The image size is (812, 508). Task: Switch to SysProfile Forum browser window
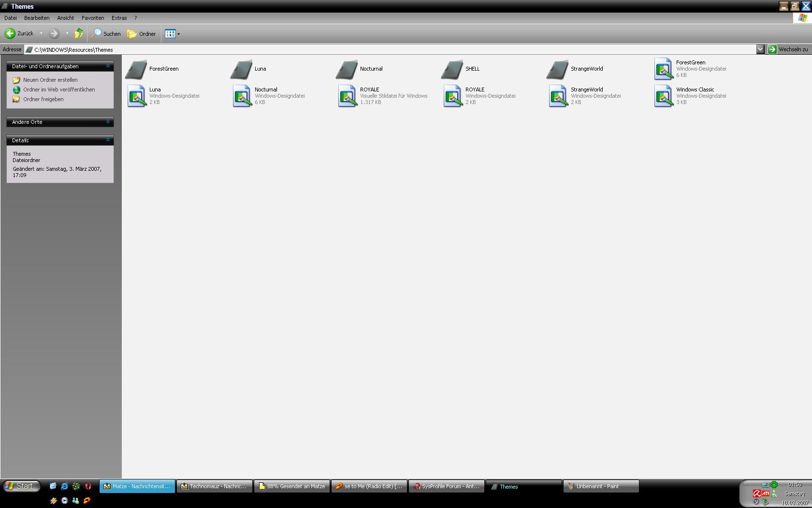[x=447, y=486]
